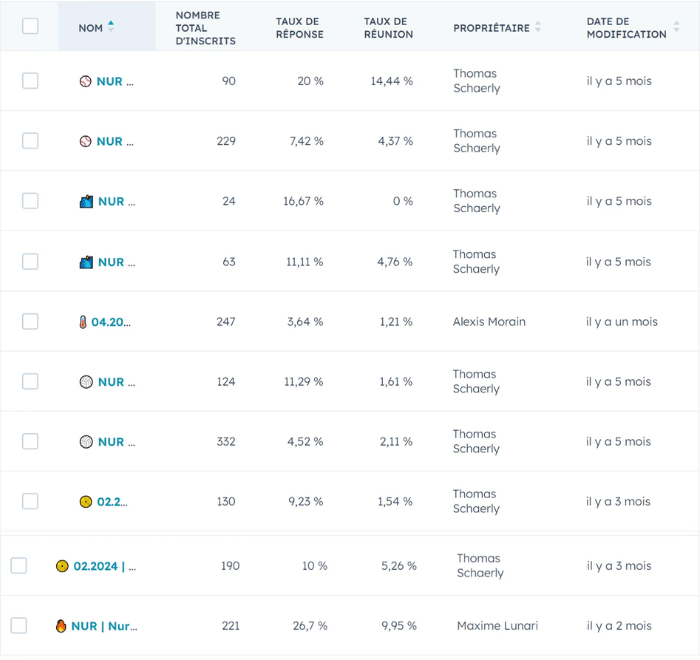
Task: Click the Taux de réponse column header
Action: [x=300, y=27]
